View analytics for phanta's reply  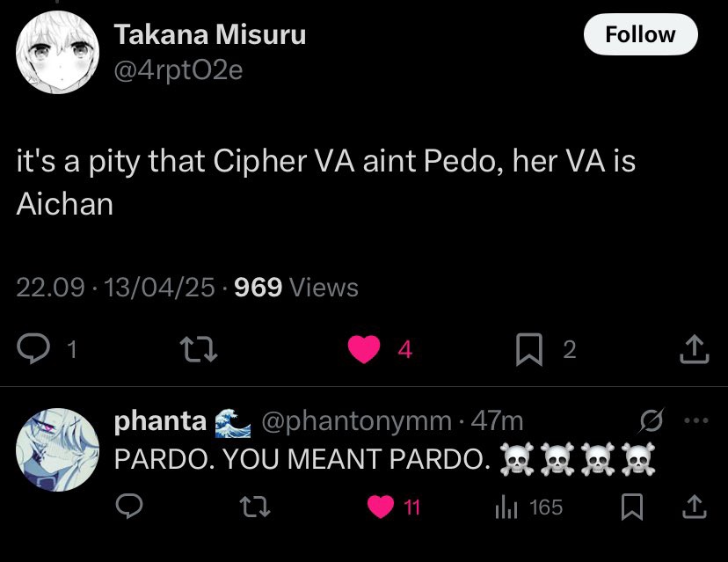point(508,507)
